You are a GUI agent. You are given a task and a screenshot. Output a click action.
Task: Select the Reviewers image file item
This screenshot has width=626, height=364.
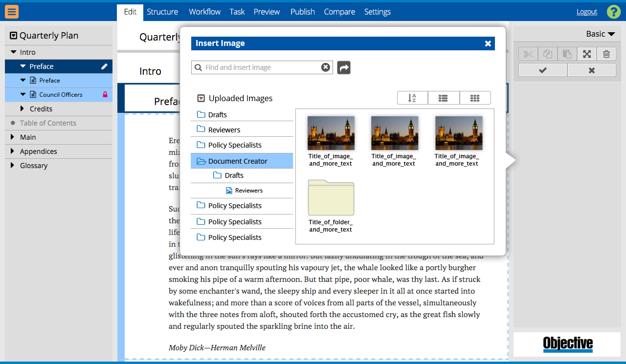(x=242, y=191)
